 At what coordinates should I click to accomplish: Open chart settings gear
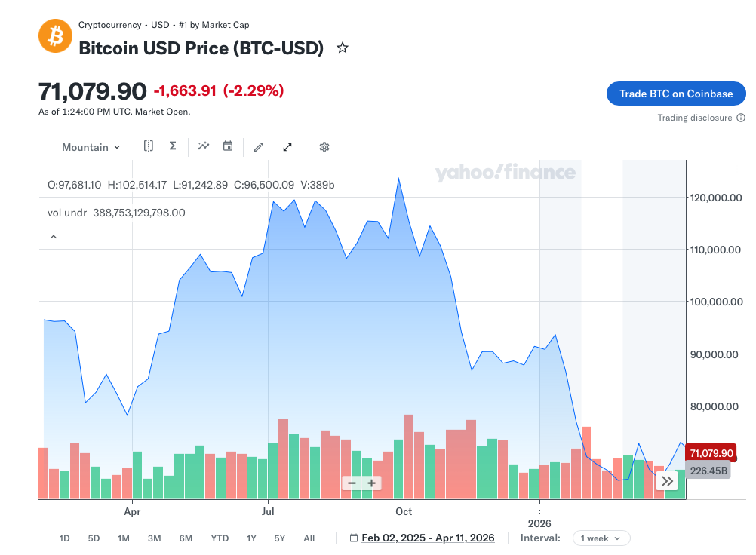pyautogui.click(x=324, y=147)
